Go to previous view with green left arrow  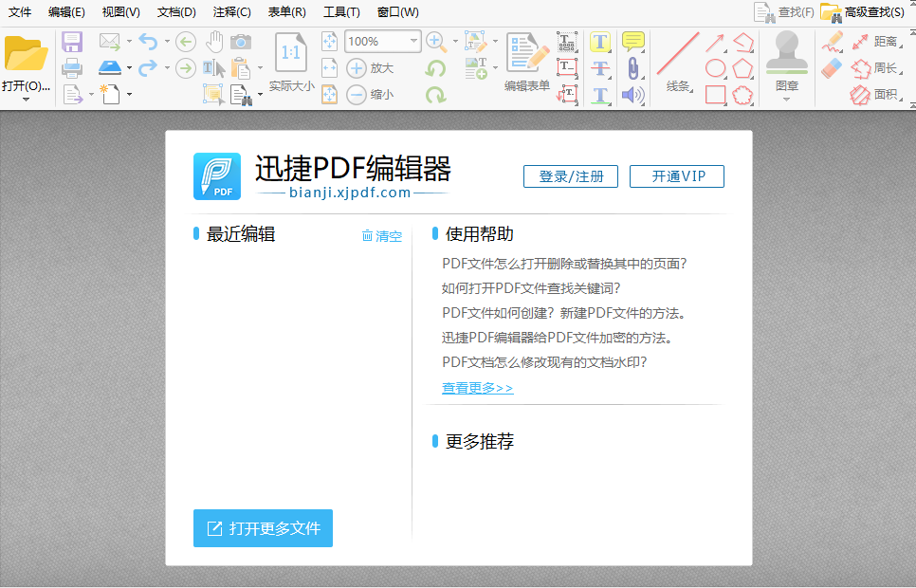tap(186, 42)
